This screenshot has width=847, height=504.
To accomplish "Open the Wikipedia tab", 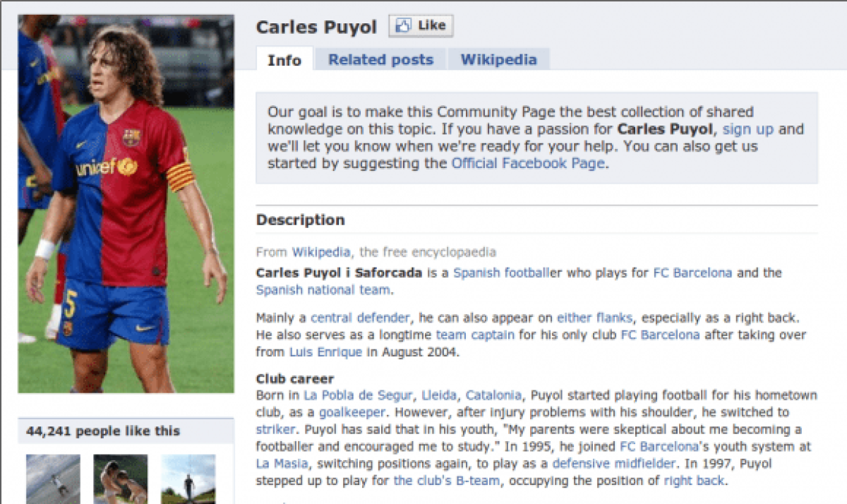I will [499, 60].
